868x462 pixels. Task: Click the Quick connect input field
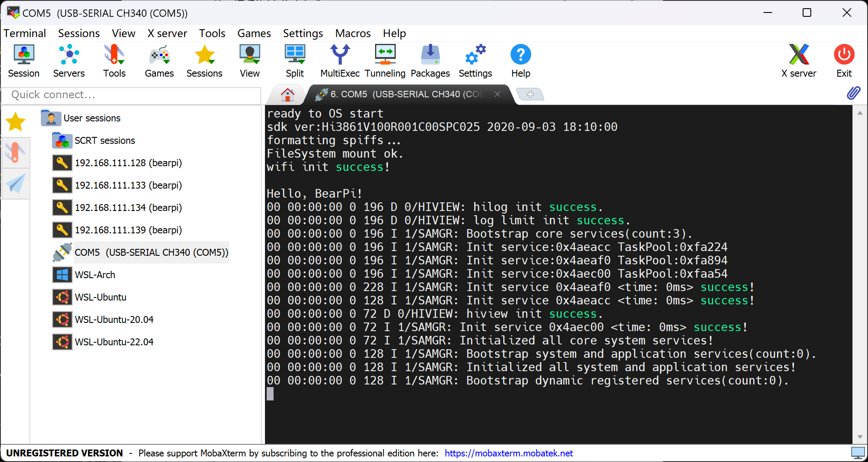click(131, 95)
